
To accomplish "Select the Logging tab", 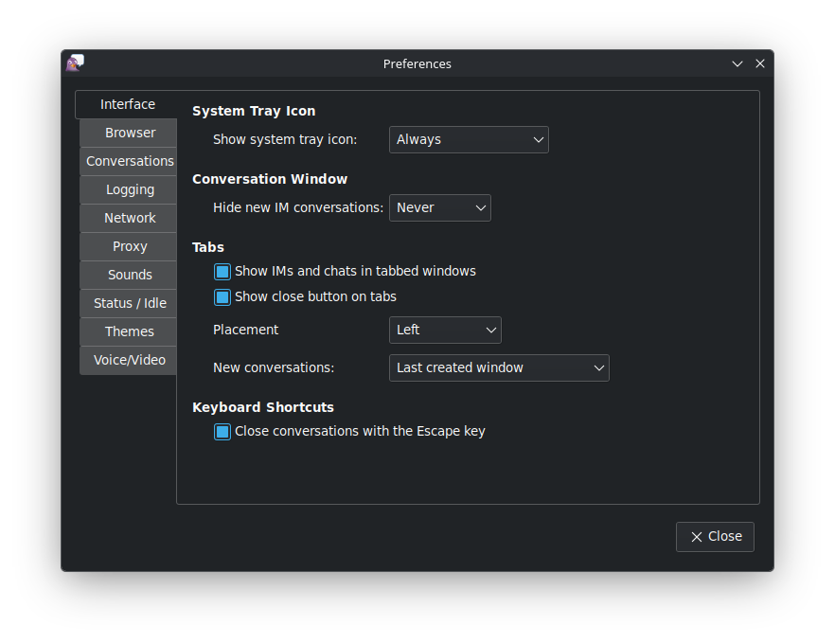I will click(129, 189).
